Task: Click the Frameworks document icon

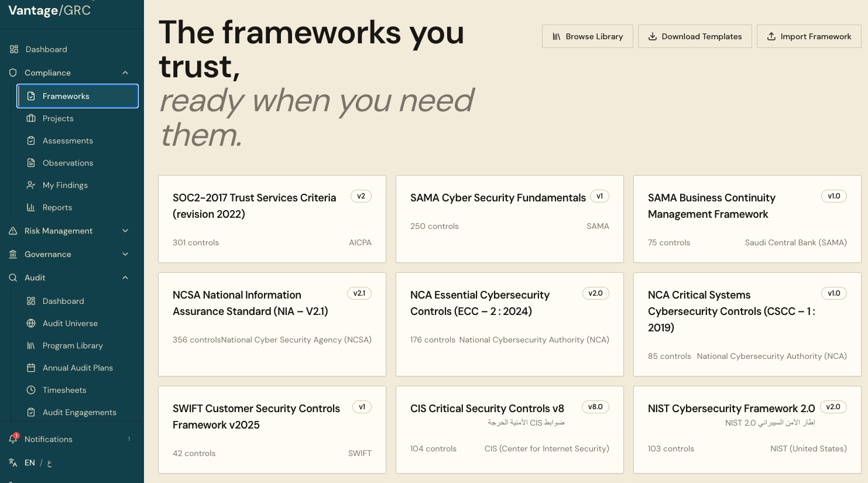Action: (31, 96)
